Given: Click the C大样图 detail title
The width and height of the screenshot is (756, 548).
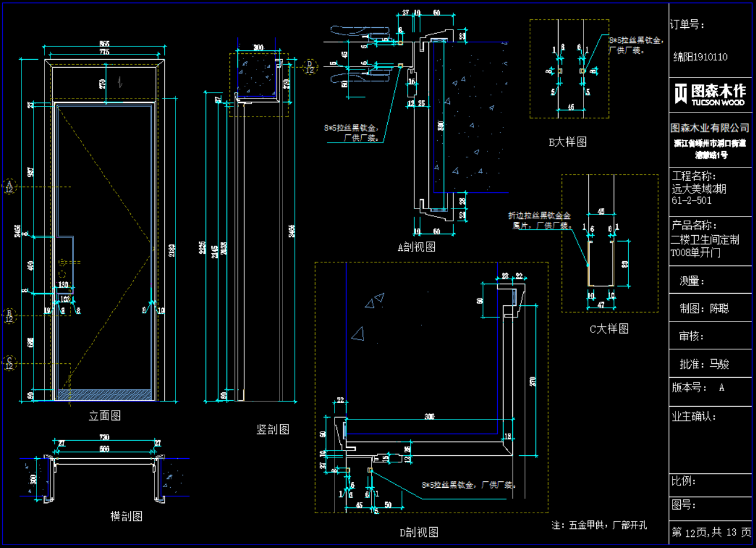Looking at the screenshot, I should point(609,329).
